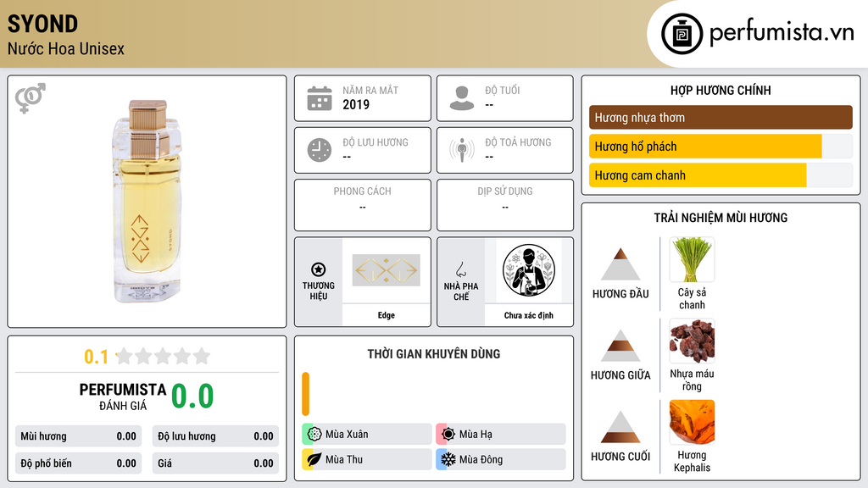The height and width of the screenshot is (488, 868).
Task: Select the Mùa Thu season button
Action: [x=367, y=460]
